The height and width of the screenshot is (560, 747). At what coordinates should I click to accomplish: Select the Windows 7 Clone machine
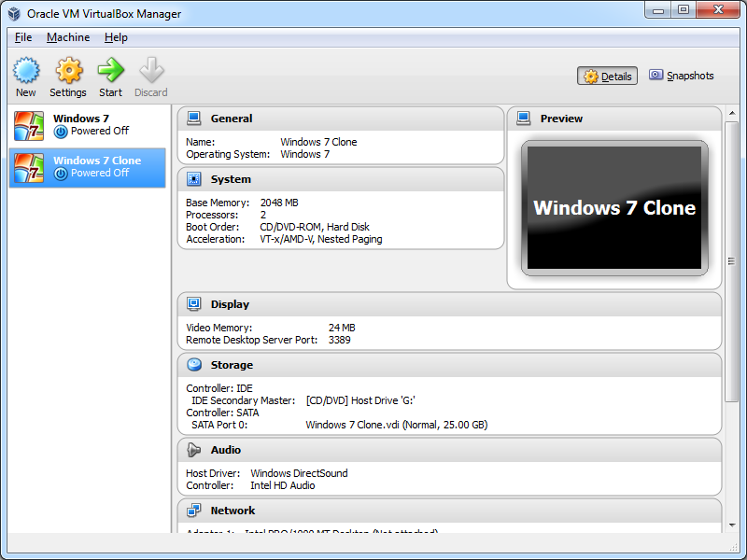tap(89, 167)
